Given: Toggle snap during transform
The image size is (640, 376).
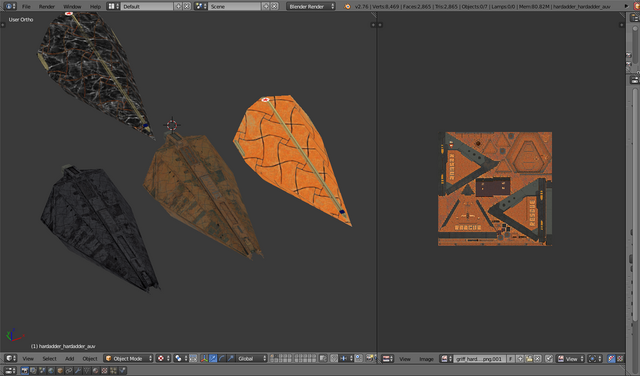Looking at the screenshot, I should click(x=334, y=358).
